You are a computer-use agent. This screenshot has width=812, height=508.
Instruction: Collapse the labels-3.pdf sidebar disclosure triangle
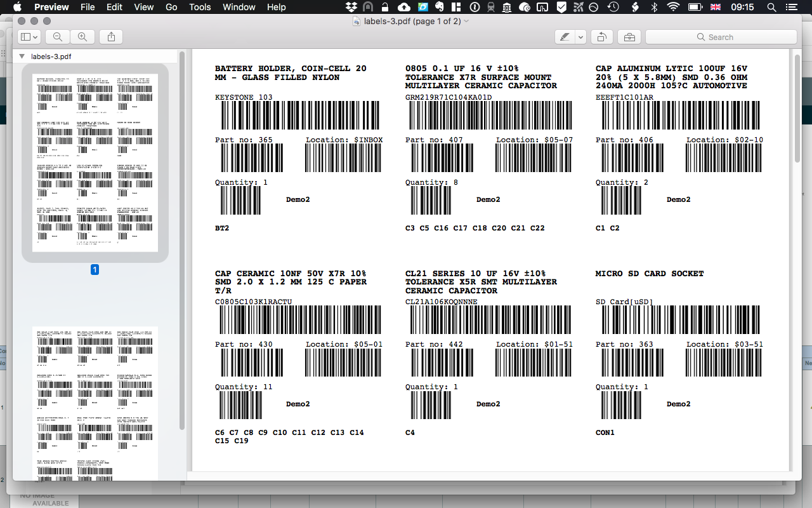coord(22,57)
